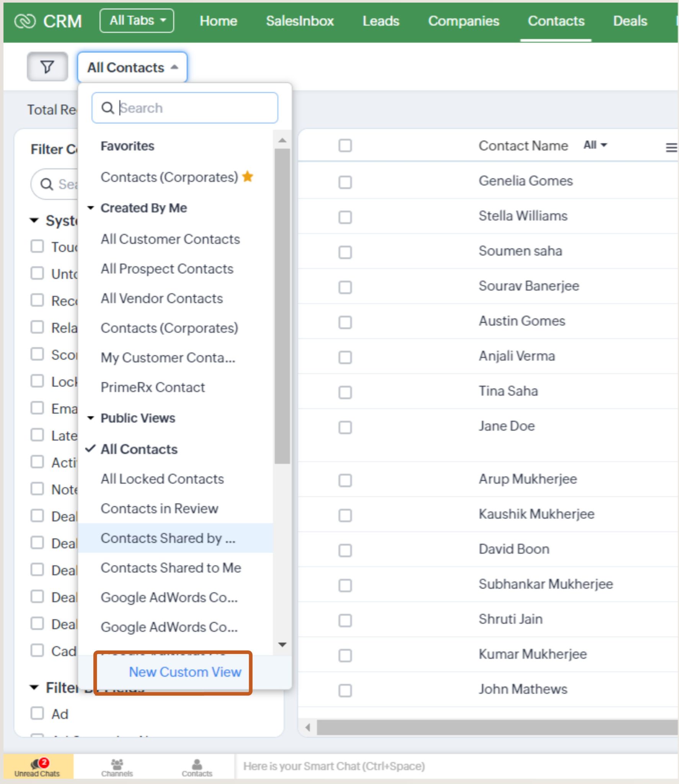Image resolution: width=679 pixels, height=784 pixels.
Task: Click the magnifier in the view search box
Action: point(108,108)
